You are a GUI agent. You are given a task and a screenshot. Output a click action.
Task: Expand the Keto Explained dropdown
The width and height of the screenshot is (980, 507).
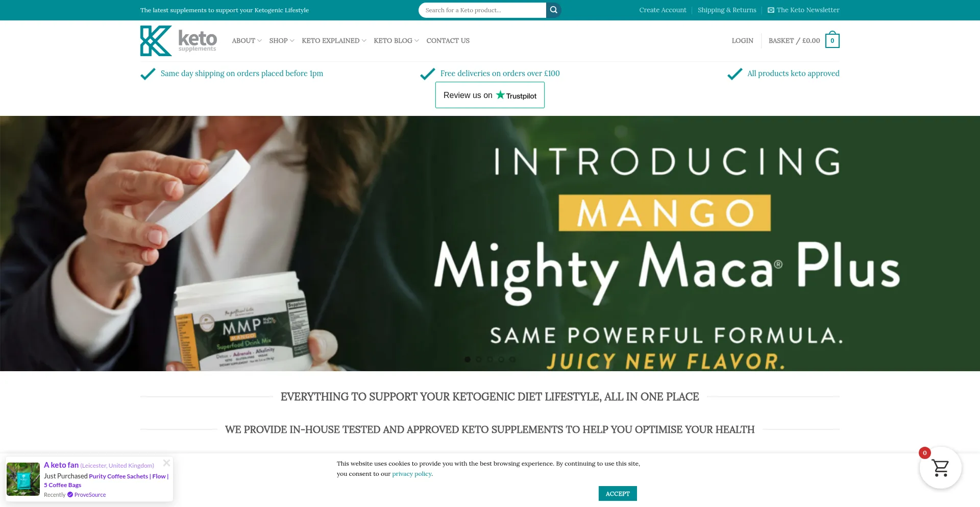[334, 41]
